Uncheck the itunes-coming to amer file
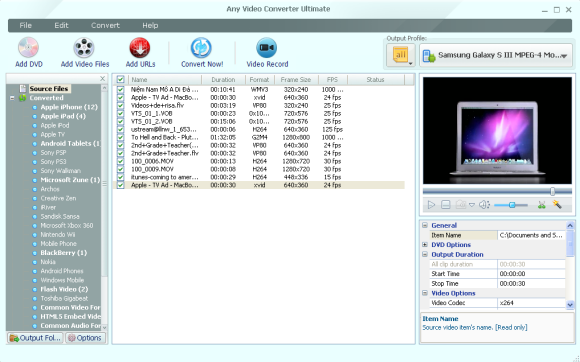580x362 pixels. point(120,177)
